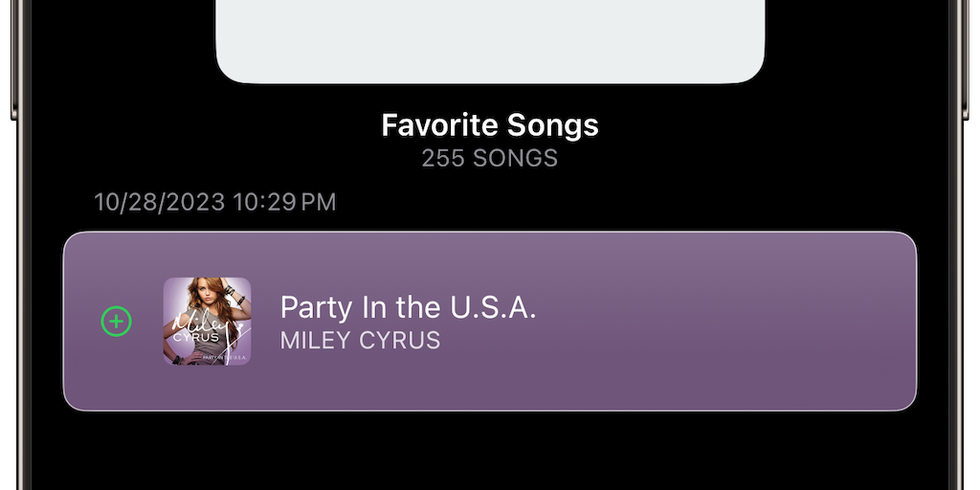The height and width of the screenshot is (490, 980).
Task: Select the Party In the U.S.A. title
Action: click(408, 307)
